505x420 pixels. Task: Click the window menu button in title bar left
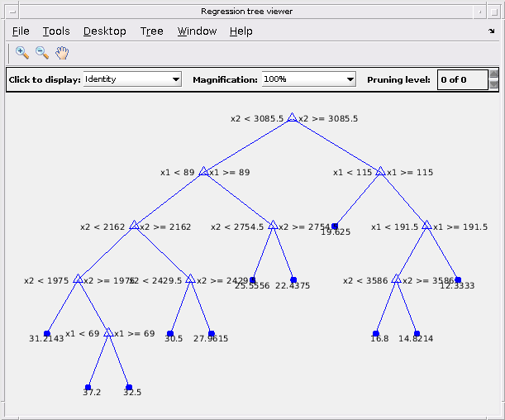[x=13, y=12]
